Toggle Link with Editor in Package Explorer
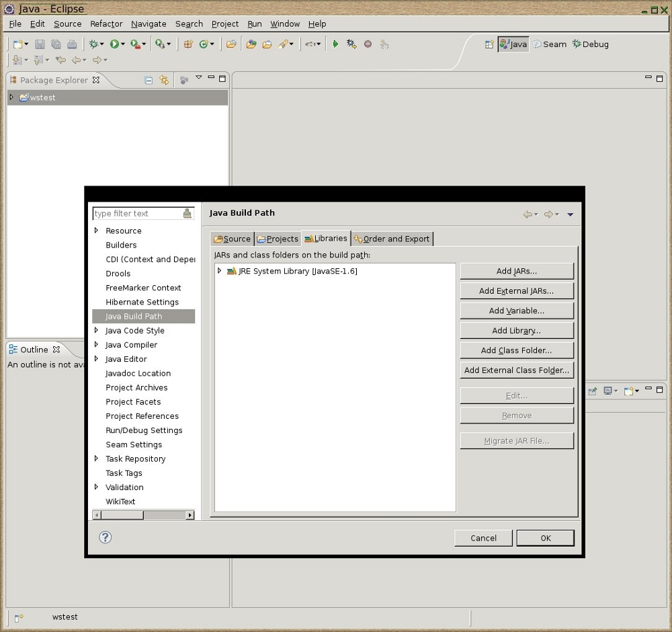 click(164, 80)
